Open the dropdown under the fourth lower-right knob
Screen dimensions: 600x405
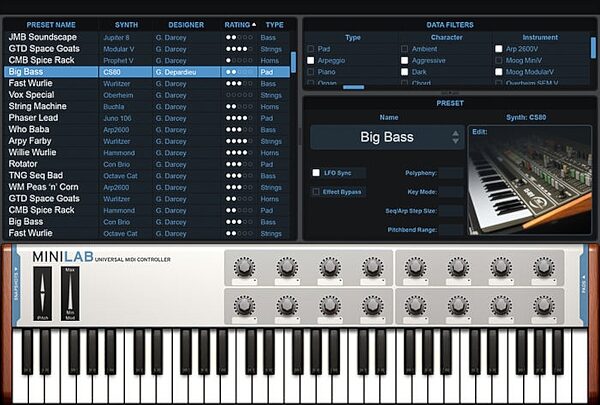[x=544, y=320]
